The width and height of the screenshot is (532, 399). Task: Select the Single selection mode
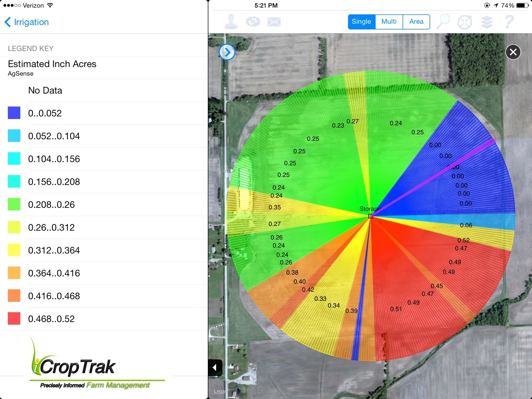[361, 22]
